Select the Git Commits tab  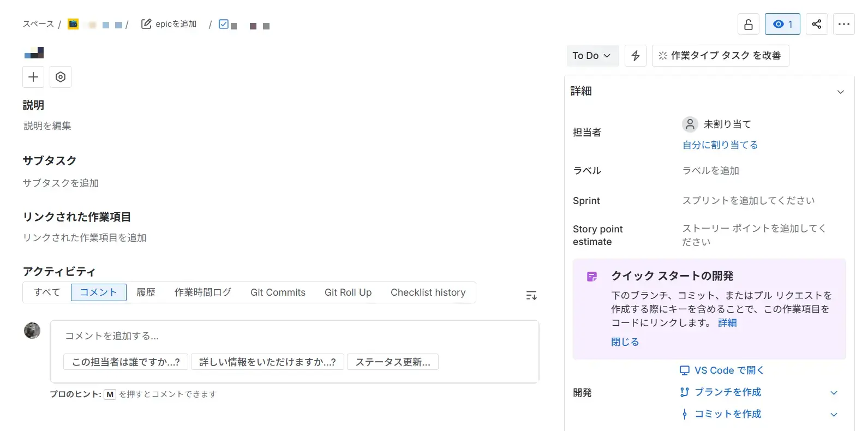278,292
